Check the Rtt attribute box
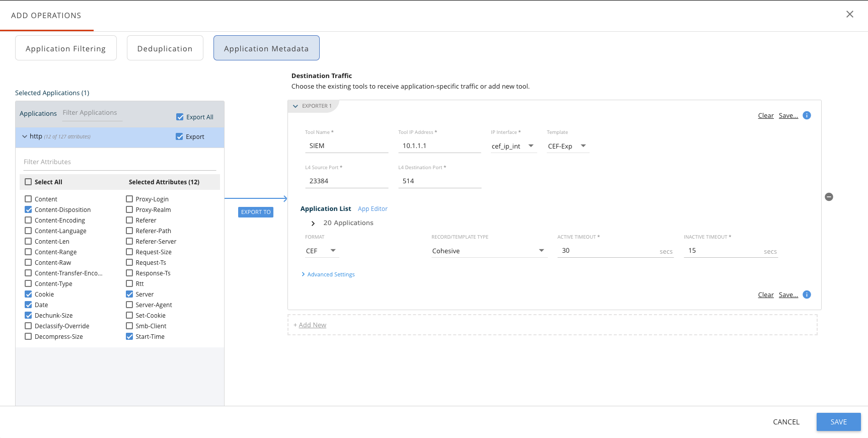Screen dimensions: 868x438 [x=129, y=283]
